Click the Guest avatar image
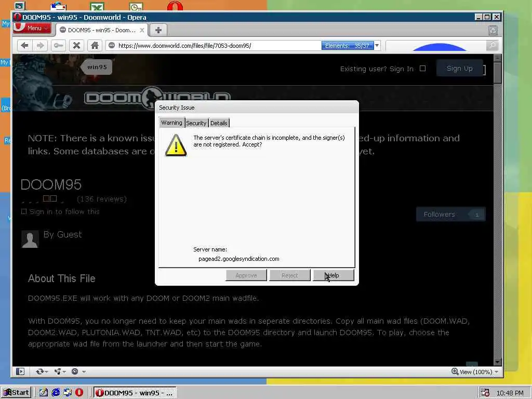This screenshot has height=399, width=532. (30, 239)
